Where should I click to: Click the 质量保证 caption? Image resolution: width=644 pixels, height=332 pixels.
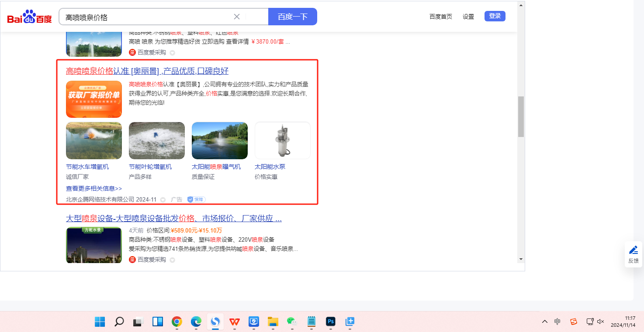[x=203, y=177]
